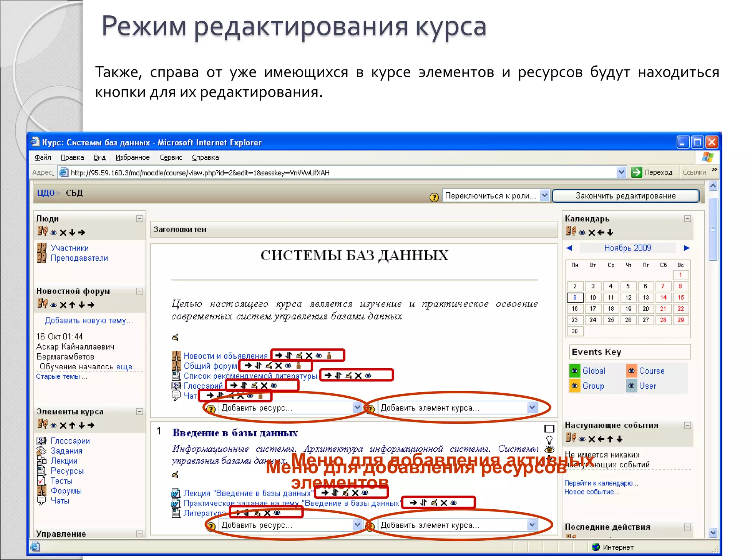Hide Список рекомендуемой литературы with eye icon
747x560 pixels.
point(368,375)
